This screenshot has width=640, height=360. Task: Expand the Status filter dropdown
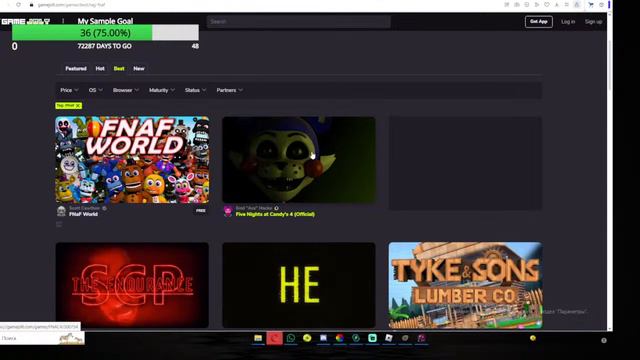195,90
